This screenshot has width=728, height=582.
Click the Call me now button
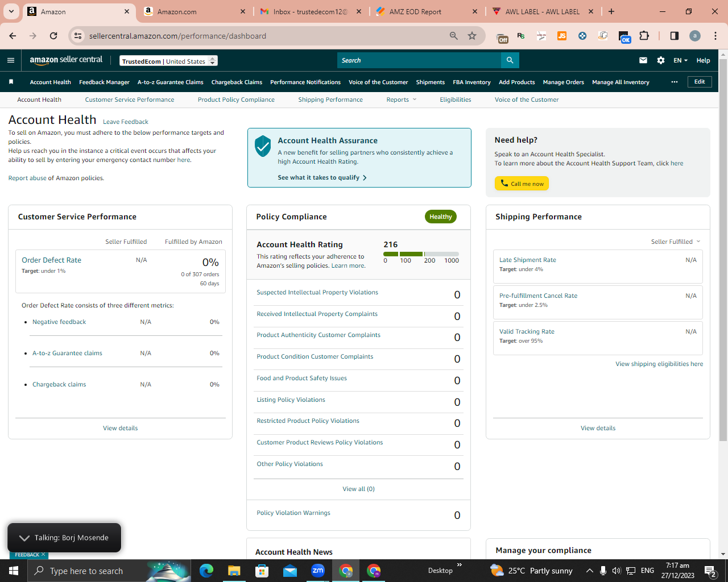click(x=522, y=184)
